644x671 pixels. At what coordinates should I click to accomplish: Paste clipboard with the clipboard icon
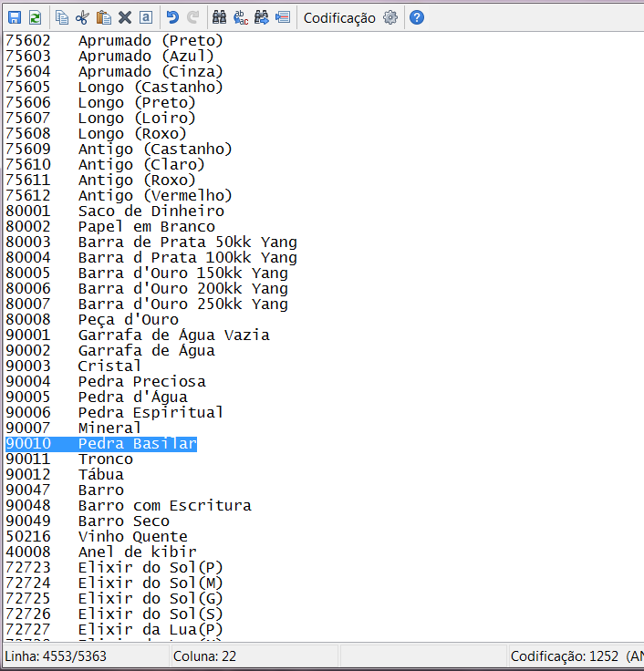pos(104,17)
